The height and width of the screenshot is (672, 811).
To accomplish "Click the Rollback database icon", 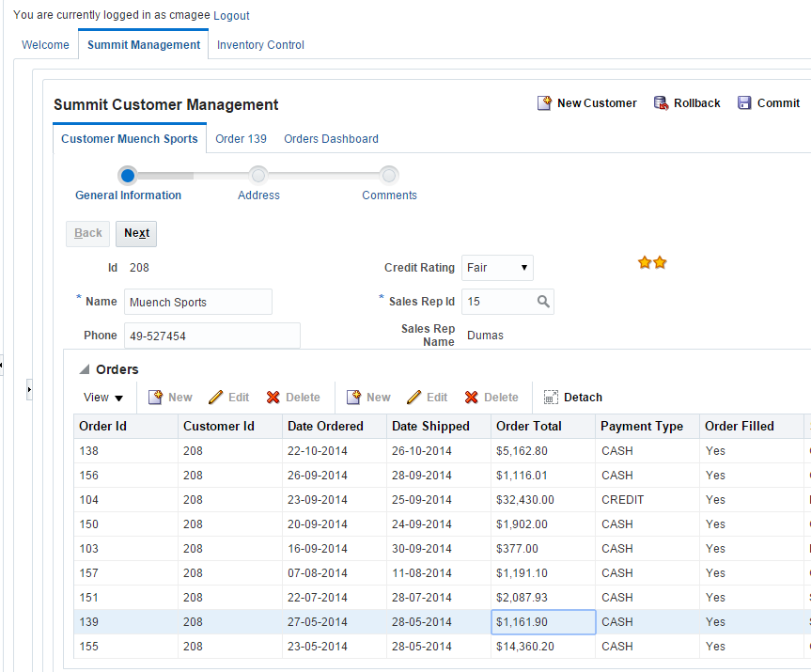I will (x=661, y=103).
